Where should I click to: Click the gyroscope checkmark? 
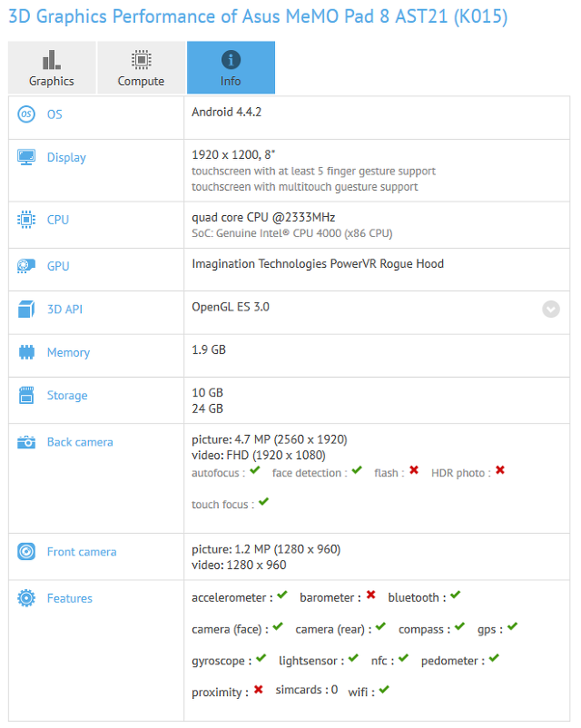261,658
